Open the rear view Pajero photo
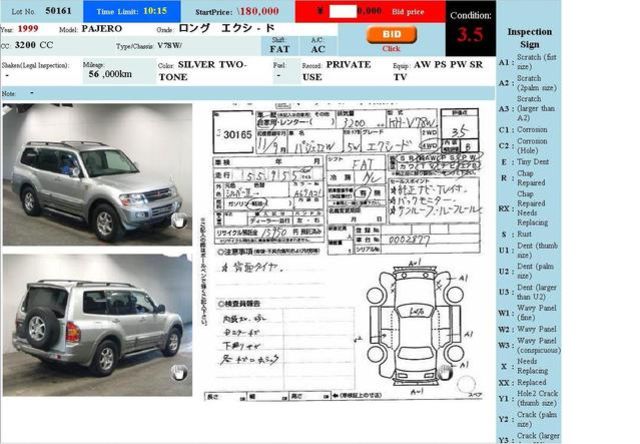The height and width of the screenshot is (444, 640). click(x=97, y=325)
